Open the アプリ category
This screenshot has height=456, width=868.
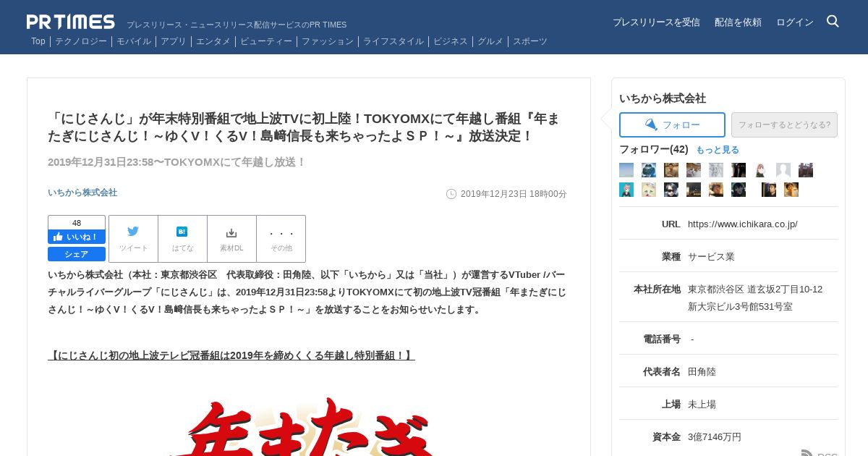(174, 41)
